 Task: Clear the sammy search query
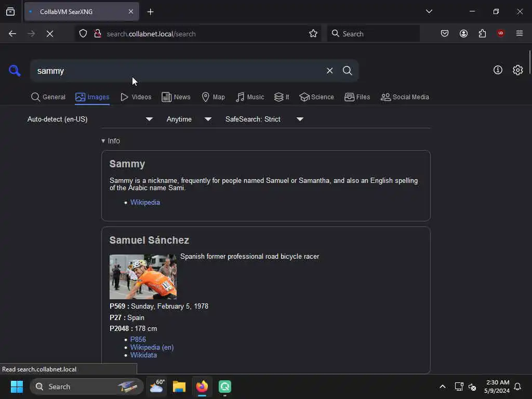tap(329, 71)
